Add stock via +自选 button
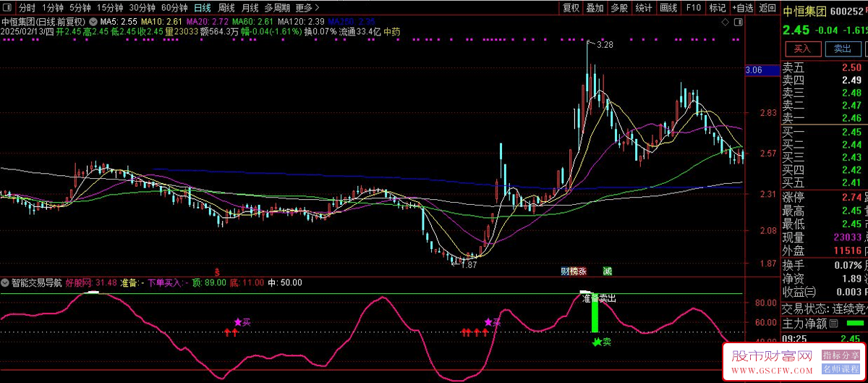Image resolution: width=868 pixels, height=383 pixels. click(x=742, y=8)
